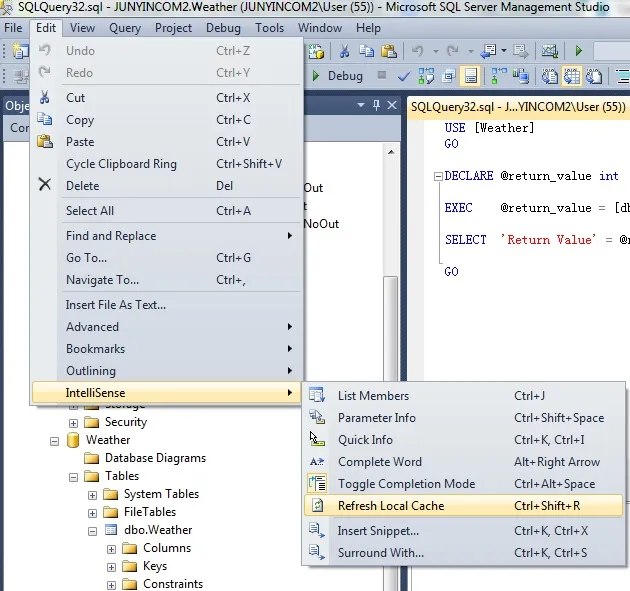Click the gray Cancel Executing Query square
Image resolution: width=630 pixels, height=591 pixels.
382,75
